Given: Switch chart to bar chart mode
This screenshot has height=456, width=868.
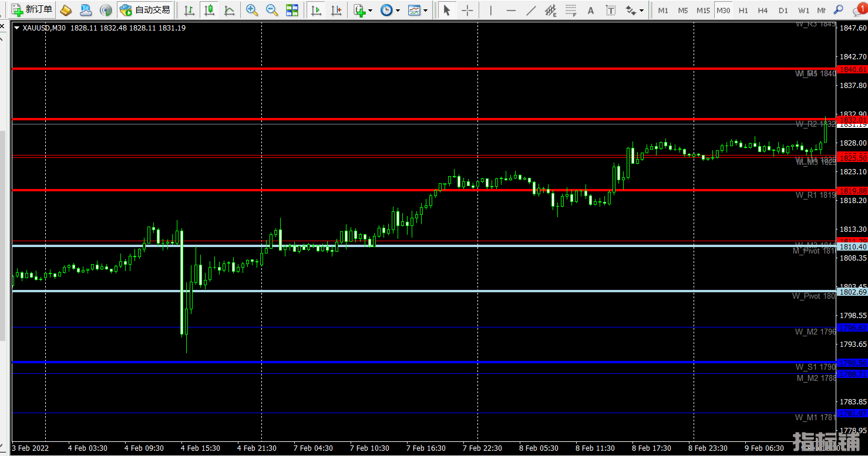Looking at the screenshot, I should tap(189, 10).
